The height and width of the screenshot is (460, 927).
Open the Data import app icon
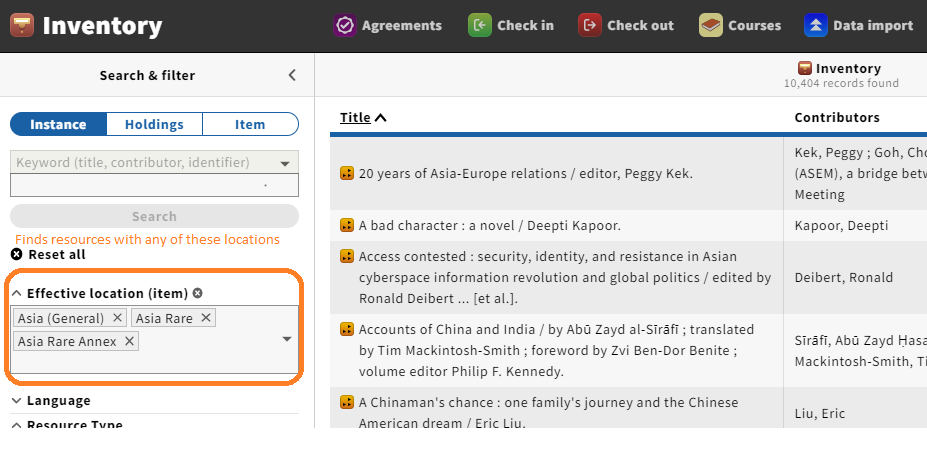(x=815, y=25)
